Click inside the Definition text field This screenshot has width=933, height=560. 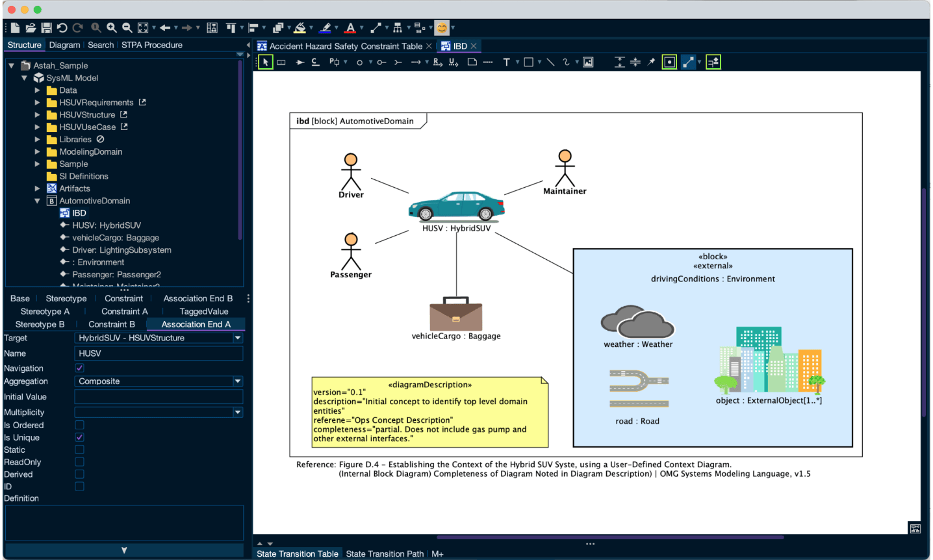(x=123, y=522)
